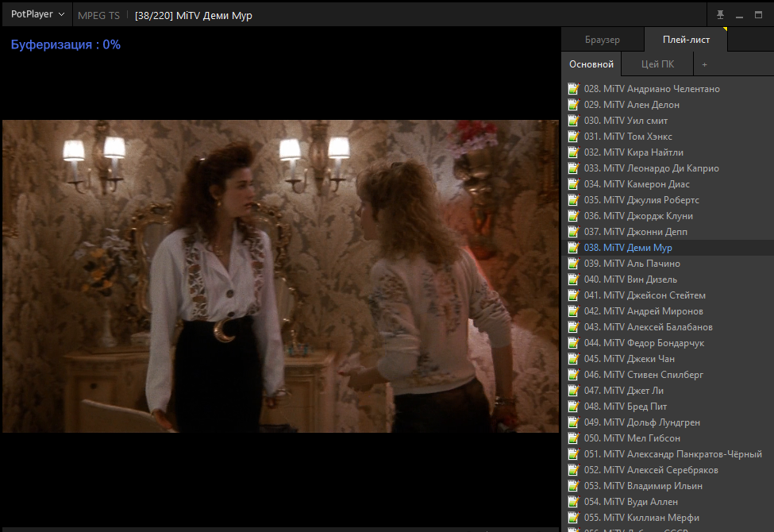The image size is (774, 532).
Task: Click file icon beside 050. MiTV Мел Гибсон
Action: click(574, 438)
